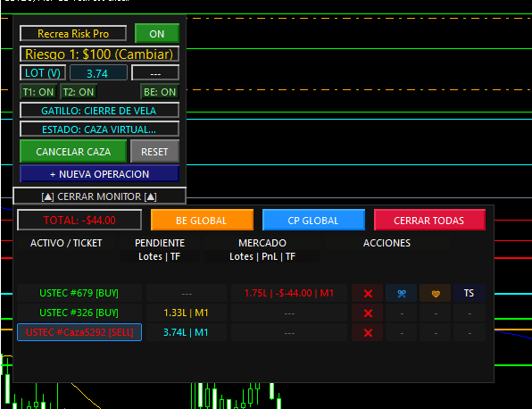Select the USTEC #Caza5292 [SELL] row
532x409 pixels.
tap(79, 332)
